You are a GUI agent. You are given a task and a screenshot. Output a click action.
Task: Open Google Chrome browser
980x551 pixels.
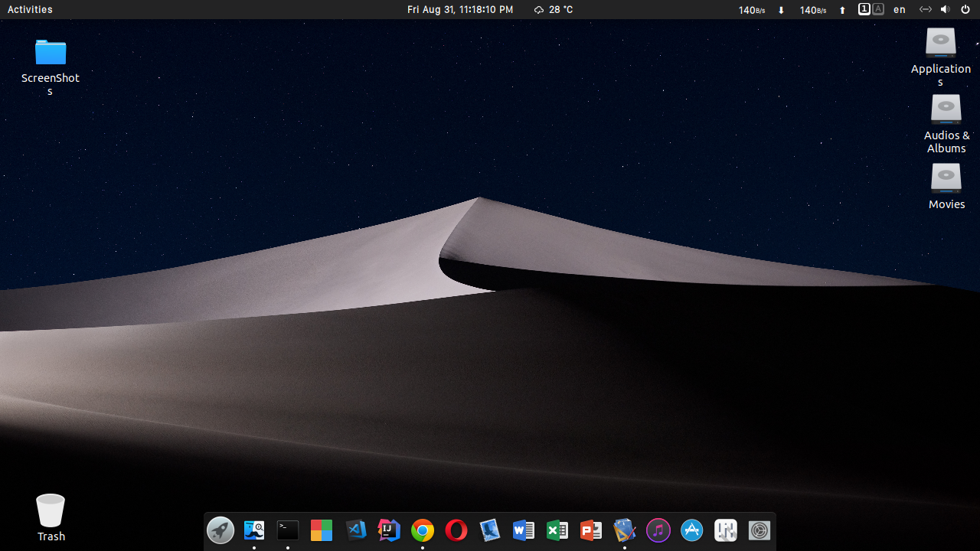(423, 530)
